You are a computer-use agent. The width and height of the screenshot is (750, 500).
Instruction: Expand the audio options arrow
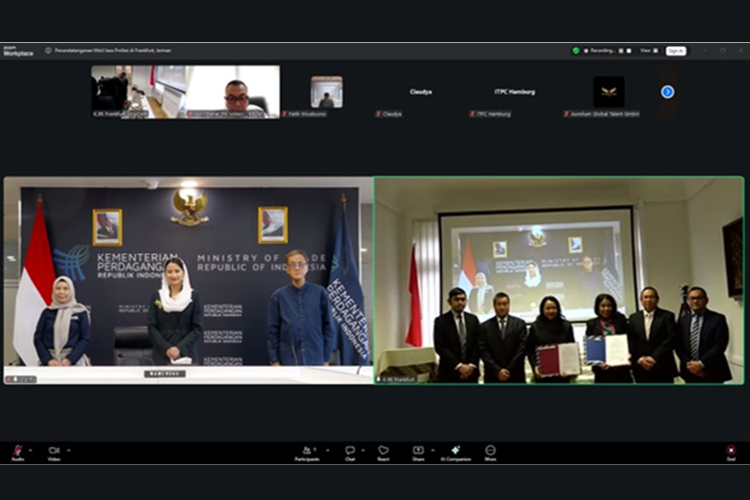[30, 449]
